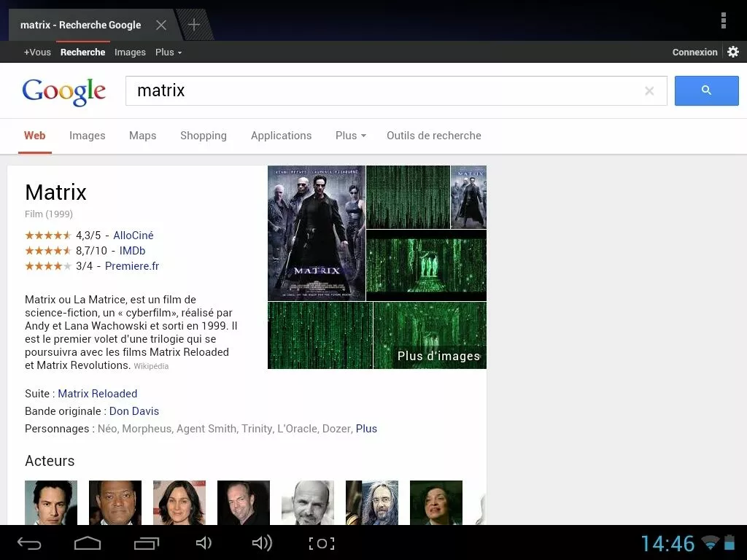Select the +Vous menu item
The height and width of the screenshot is (560, 747).
click(37, 52)
